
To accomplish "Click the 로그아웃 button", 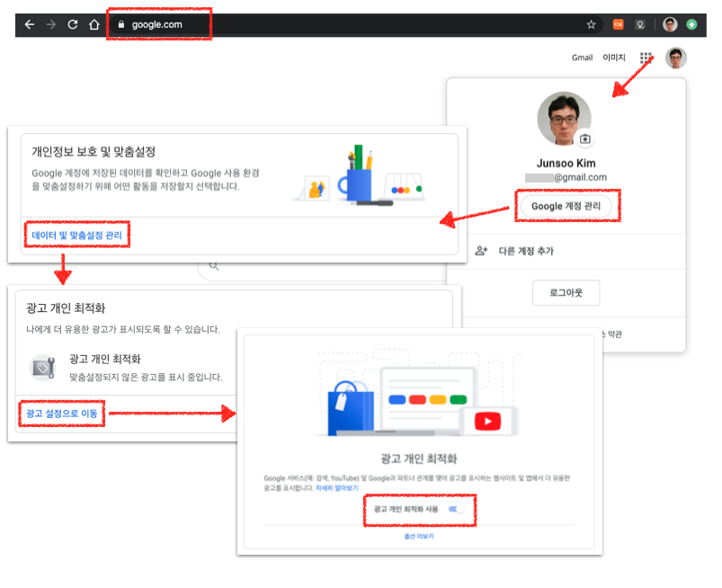I will point(566,293).
